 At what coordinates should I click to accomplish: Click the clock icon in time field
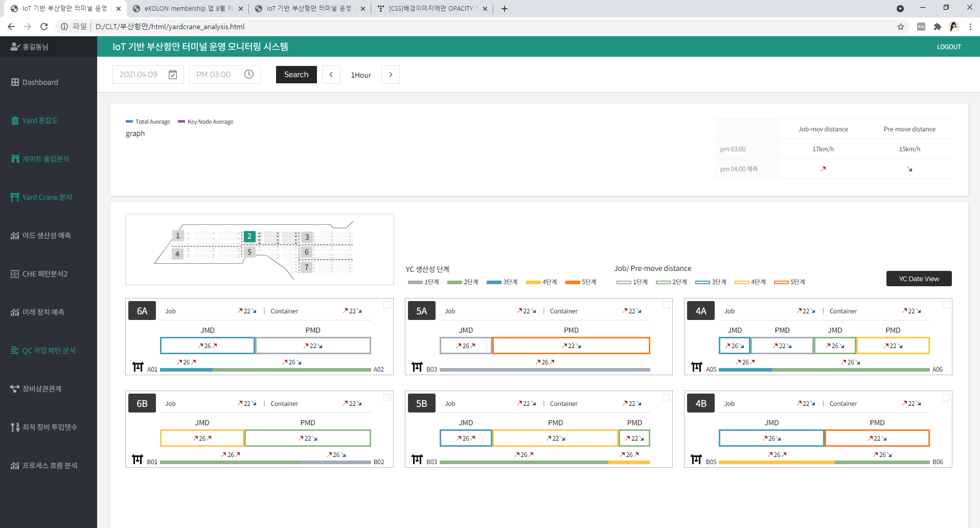point(249,75)
